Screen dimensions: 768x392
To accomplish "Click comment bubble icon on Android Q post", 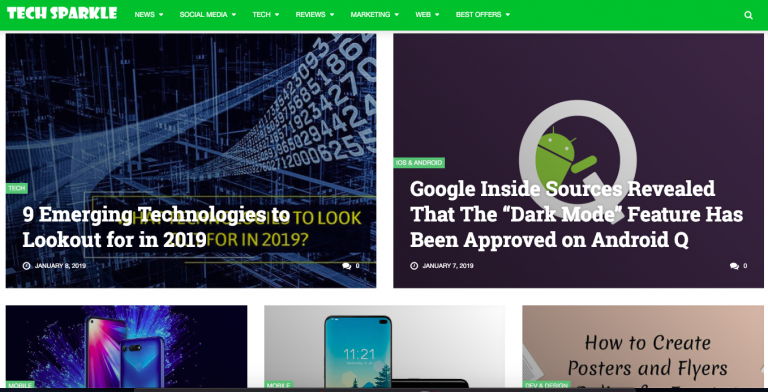I will [734, 266].
